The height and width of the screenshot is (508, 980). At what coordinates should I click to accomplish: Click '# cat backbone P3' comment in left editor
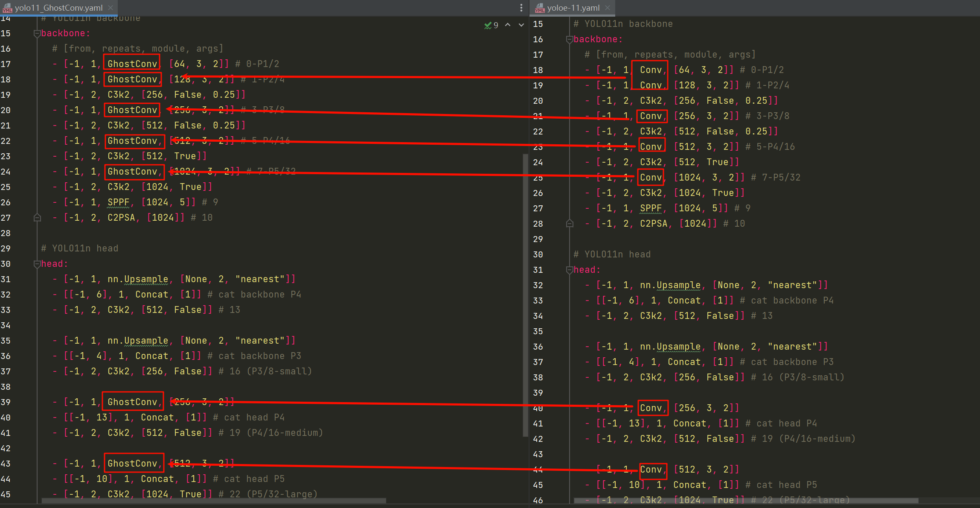pyautogui.click(x=254, y=356)
